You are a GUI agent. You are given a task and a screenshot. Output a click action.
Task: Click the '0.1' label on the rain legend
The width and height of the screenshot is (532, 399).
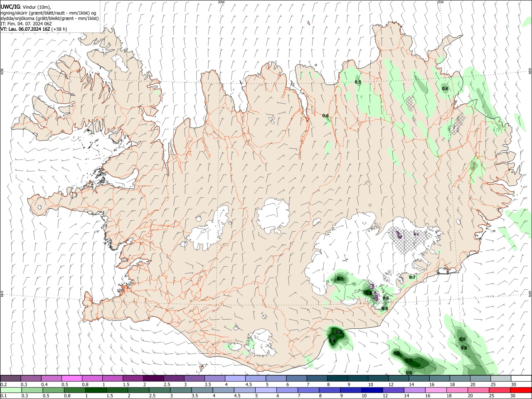click(x=3, y=396)
